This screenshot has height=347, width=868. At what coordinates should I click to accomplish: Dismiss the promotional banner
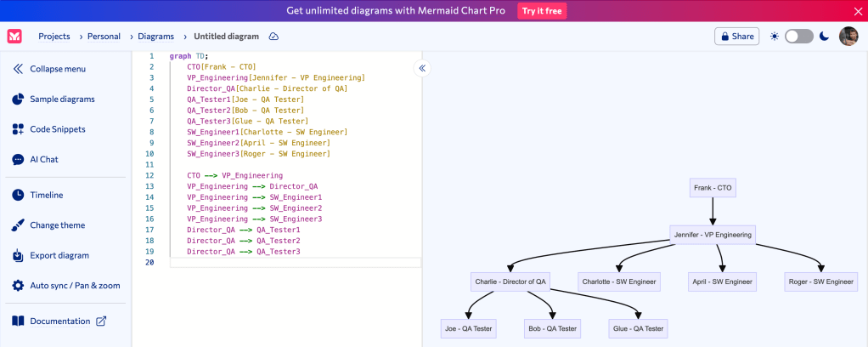(x=857, y=11)
